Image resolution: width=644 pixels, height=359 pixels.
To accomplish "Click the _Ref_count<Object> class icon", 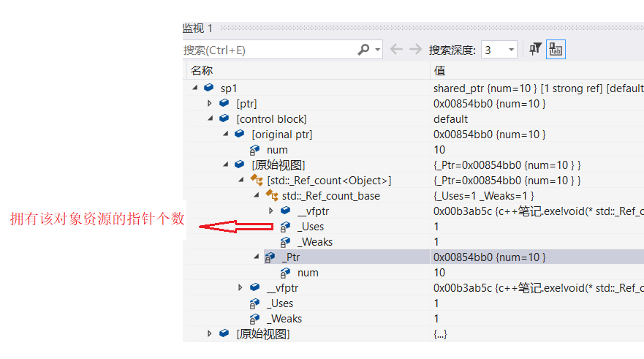I will point(257,180).
